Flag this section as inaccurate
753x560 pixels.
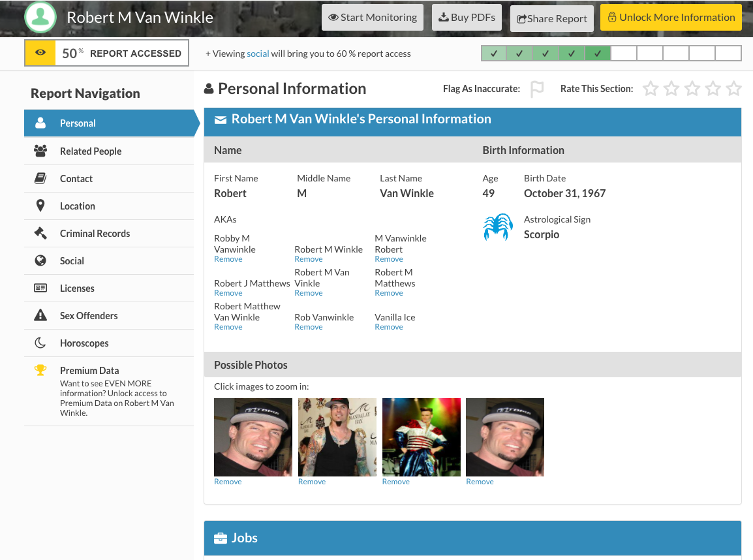pyautogui.click(x=537, y=89)
